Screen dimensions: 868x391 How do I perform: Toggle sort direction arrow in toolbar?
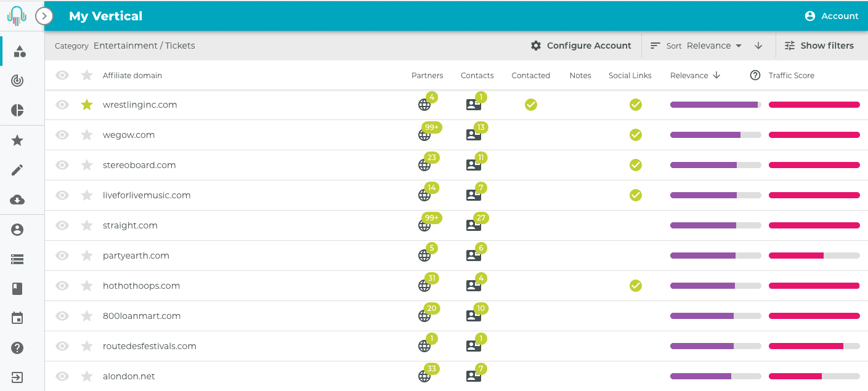(758, 46)
